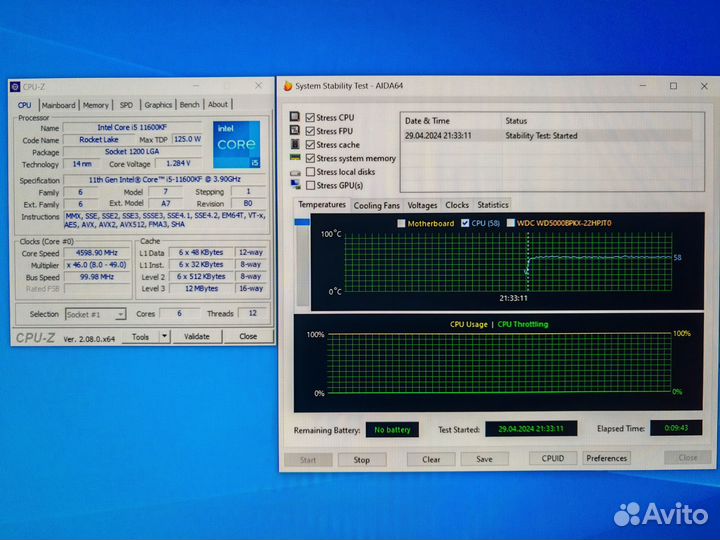Select the SPD tab
This screenshot has height=540, width=720.
tap(126, 105)
